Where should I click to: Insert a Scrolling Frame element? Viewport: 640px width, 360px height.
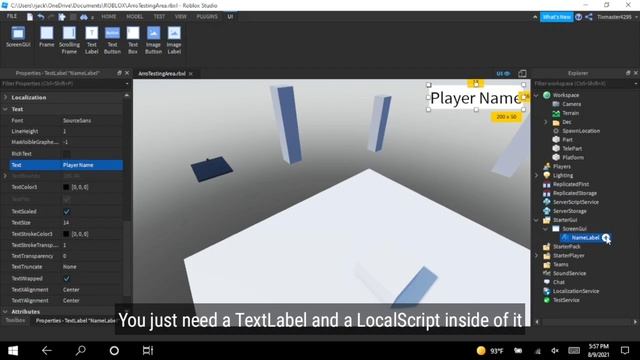tap(69, 40)
